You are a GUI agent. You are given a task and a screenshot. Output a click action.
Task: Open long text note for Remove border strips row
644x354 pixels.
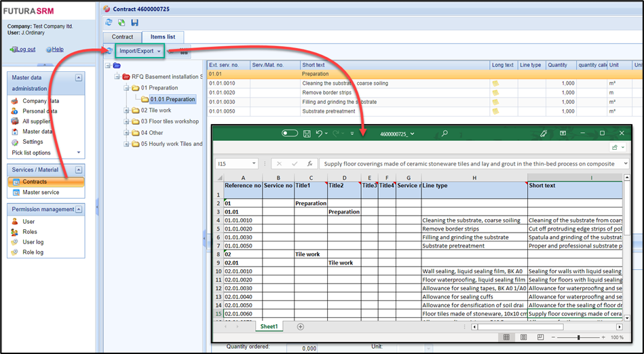[x=495, y=92]
